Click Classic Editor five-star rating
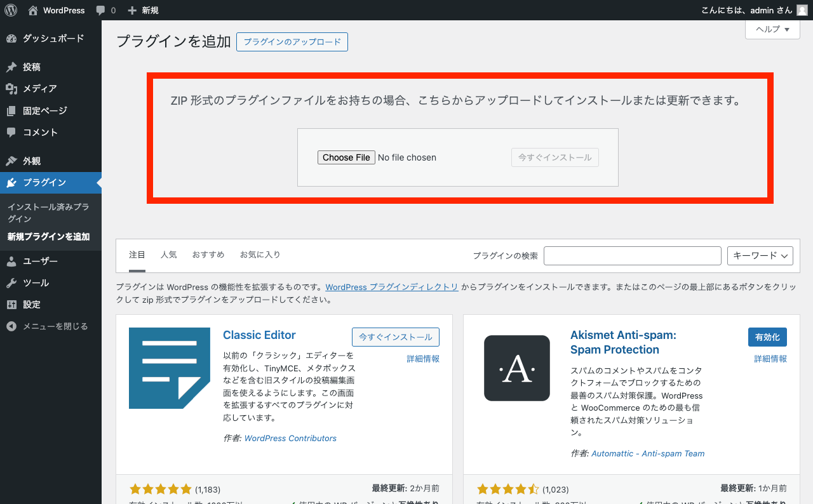This screenshot has width=813, height=504. 160,489
